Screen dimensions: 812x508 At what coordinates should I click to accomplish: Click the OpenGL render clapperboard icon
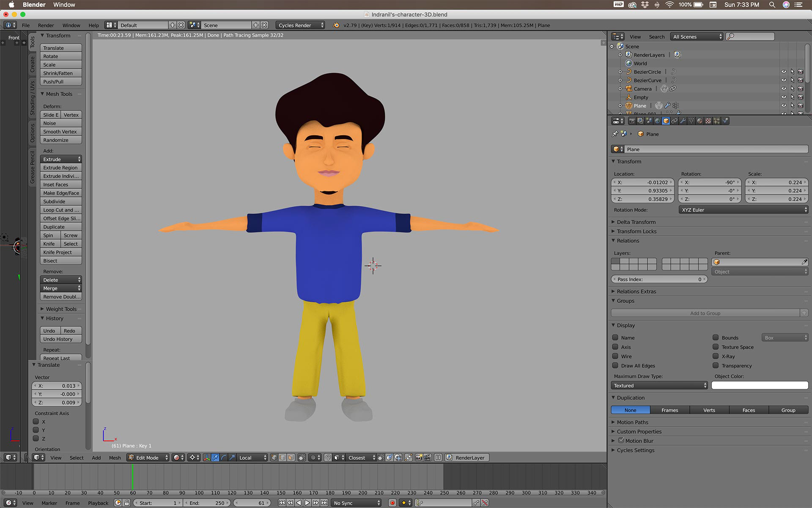[428, 458]
